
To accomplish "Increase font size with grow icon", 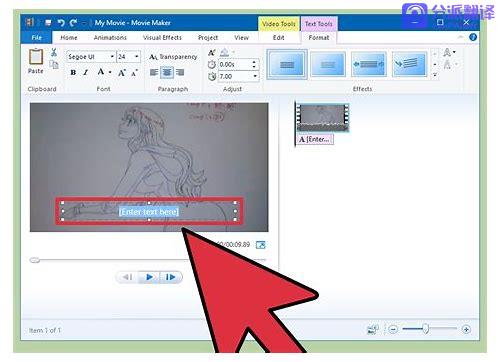I will pos(121,73).
